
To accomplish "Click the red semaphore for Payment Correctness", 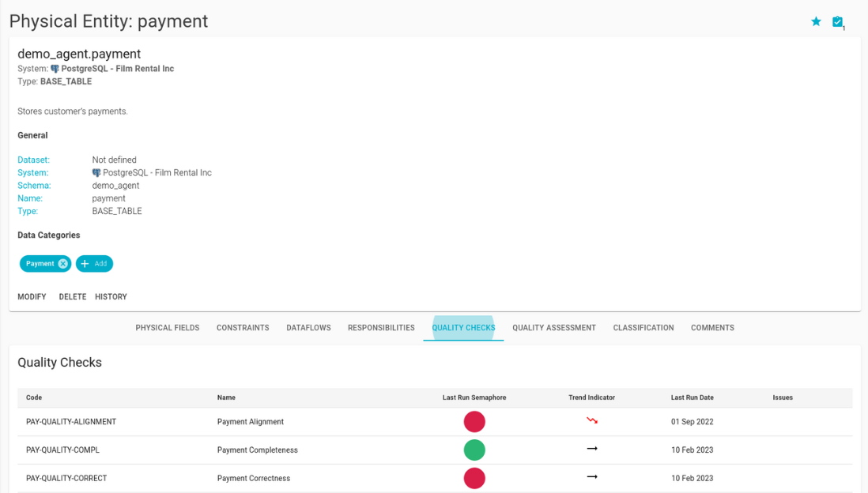I will [x=474, y=478].
